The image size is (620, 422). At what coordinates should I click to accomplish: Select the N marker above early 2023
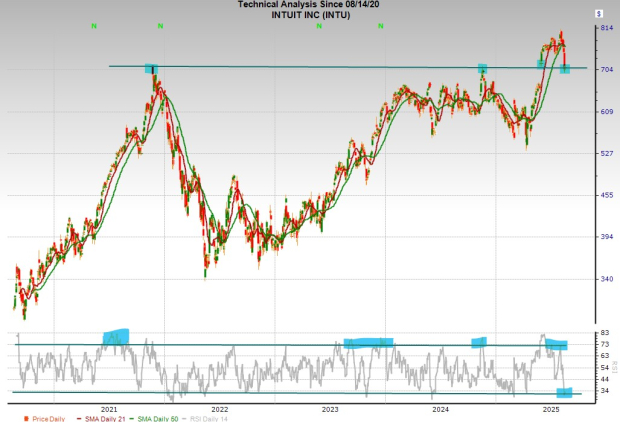point(319,25)
